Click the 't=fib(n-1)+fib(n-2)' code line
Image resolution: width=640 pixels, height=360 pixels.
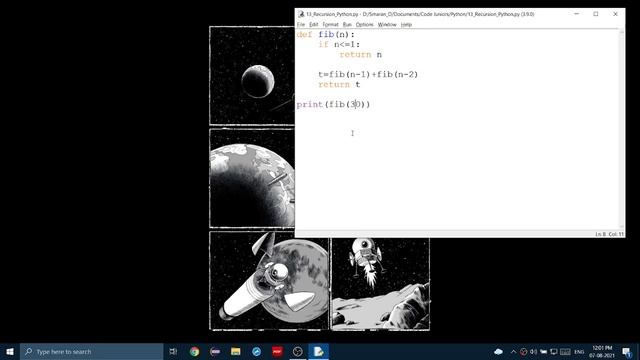pos(368,74)
